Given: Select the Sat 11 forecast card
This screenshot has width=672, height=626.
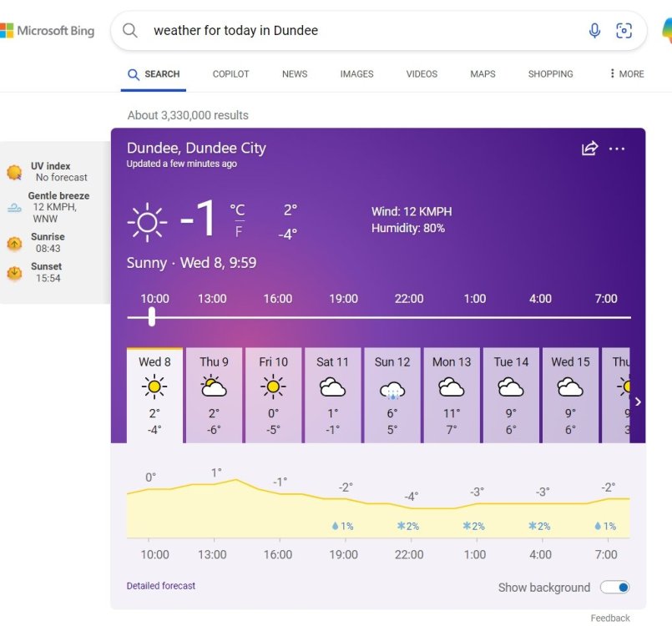Looking at the screenshot, I should pos(332,395).
